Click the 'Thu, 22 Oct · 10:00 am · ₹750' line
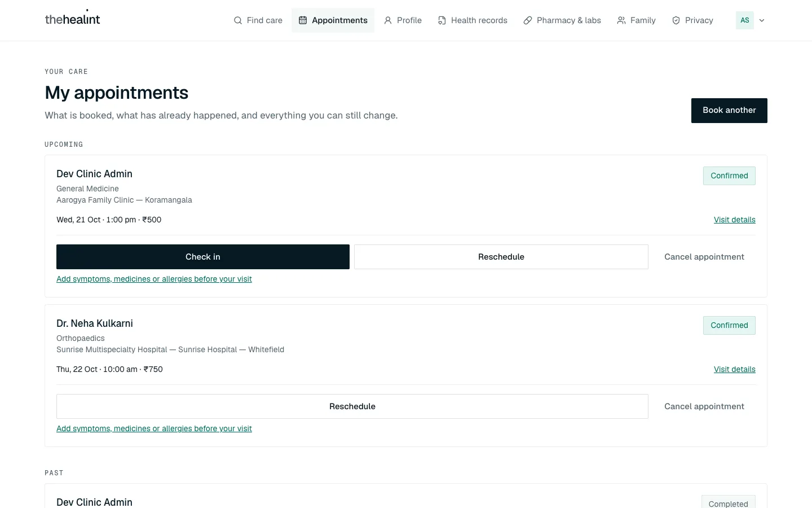This screenshot has width=812, height=508. 109,370
